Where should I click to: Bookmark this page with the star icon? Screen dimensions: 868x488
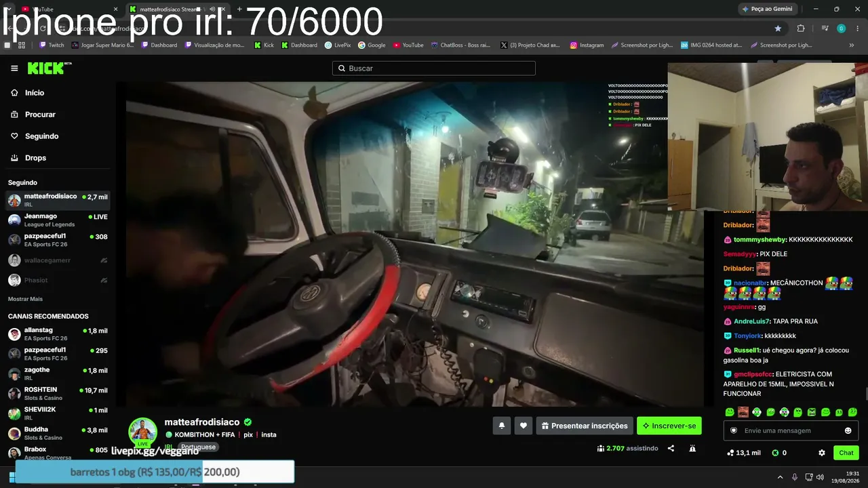pyautogui.click(x=778, y=28)
